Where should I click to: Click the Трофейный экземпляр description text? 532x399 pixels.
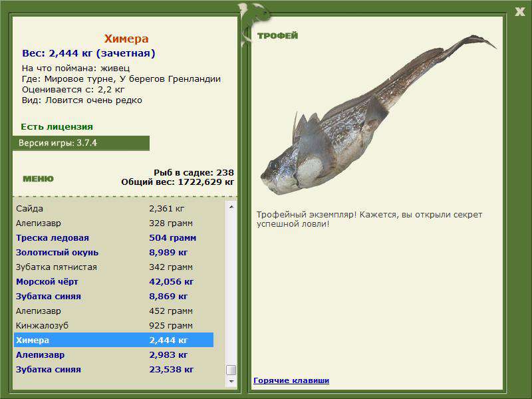point(370,219)
